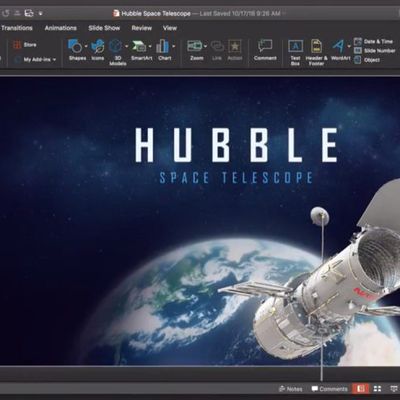Screen dimensions: 400x400
Task: Click the Zoom summary icon
Action: click(194, 46)
